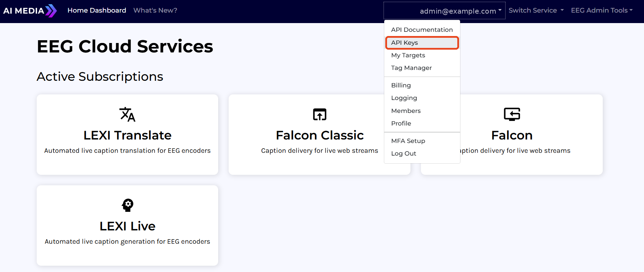Image resolution: width=644 pixels, height=272 pixels.
Task: Open My Targets menu entry
Action: 422,55
